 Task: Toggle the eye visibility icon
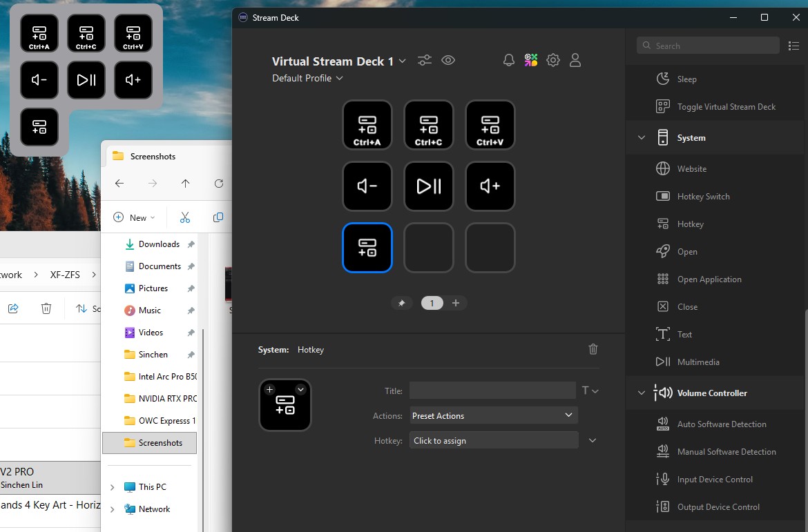coord(448,61)
